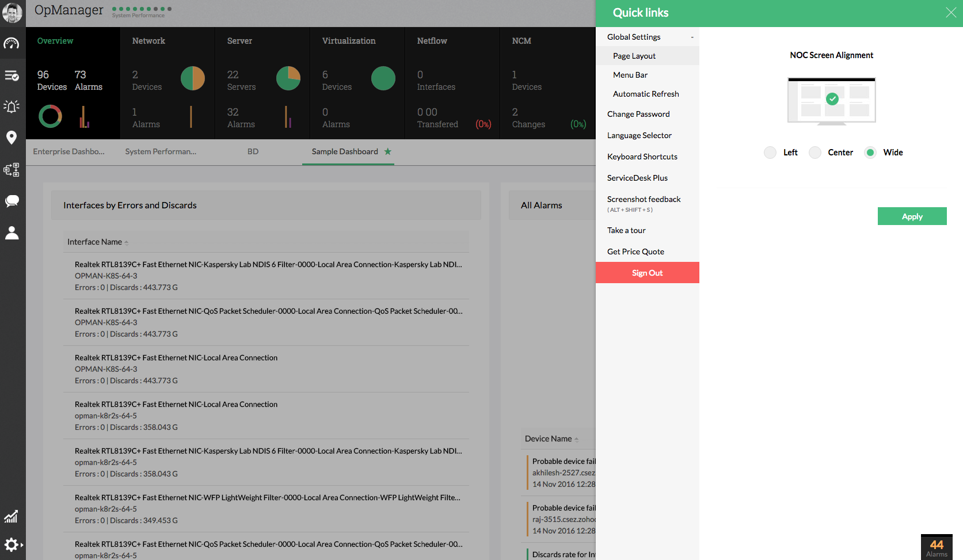Viewport: 963px width, 560px height.
Task: Select the Wide alignment radio button
Action: click(870, 153)
